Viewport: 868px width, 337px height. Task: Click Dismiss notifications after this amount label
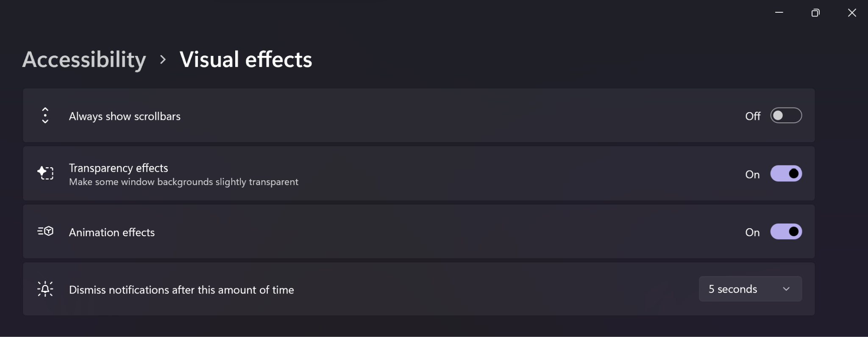(x=181, y=290)
